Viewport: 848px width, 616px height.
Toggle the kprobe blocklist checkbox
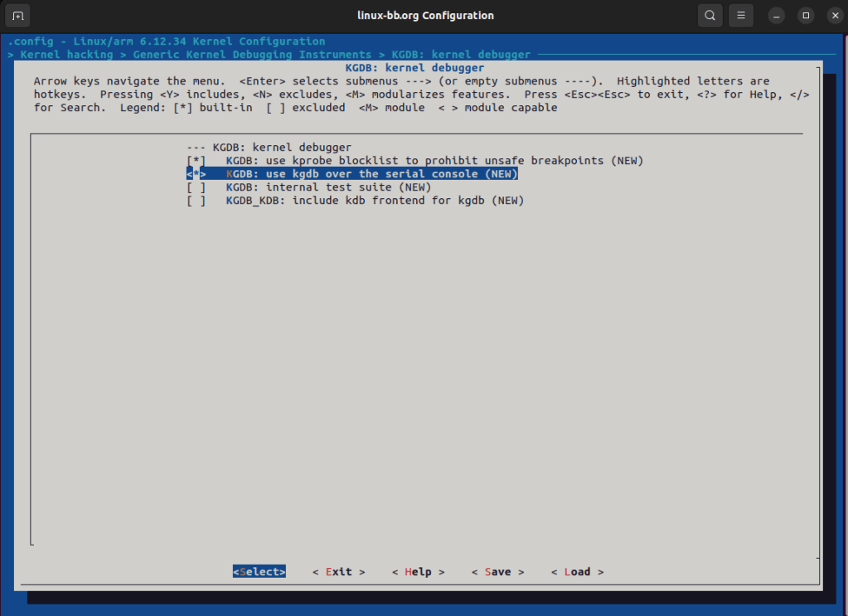(x=196, y=161)
